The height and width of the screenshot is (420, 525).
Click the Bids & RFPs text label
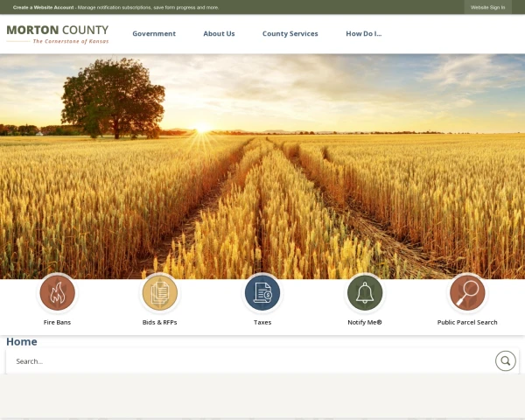click(160, 322)
